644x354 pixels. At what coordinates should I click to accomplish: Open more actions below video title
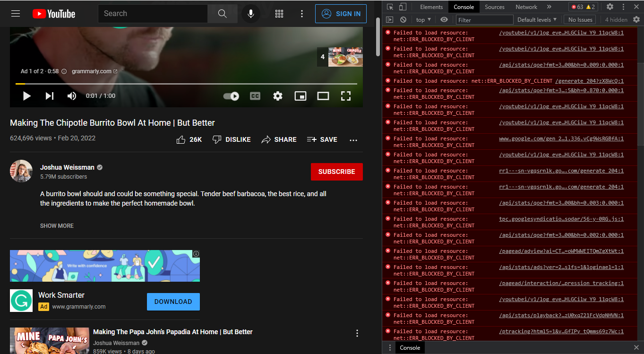[x=353, y=140]
